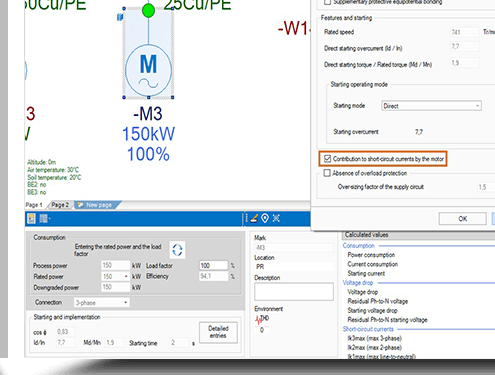This screenshot has width=495, height=375.
Task: Click the Rated speed field in the dialog
Action: click(465, 32)
